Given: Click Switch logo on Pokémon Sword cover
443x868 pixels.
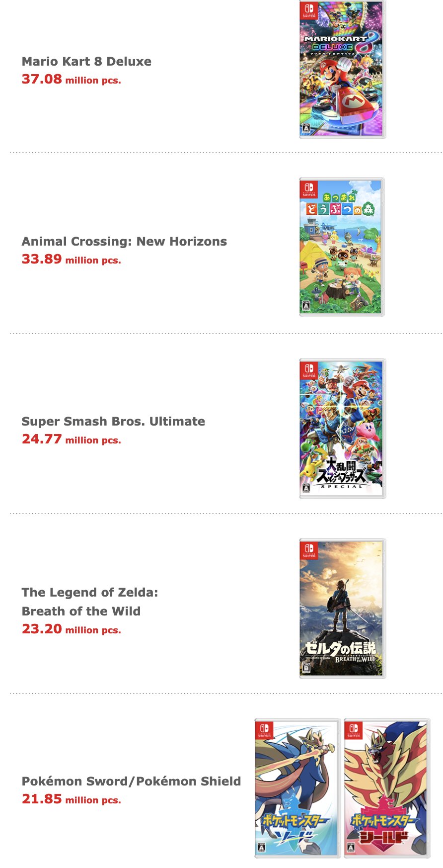Looking at the screenshot, I should click(264, 730).
